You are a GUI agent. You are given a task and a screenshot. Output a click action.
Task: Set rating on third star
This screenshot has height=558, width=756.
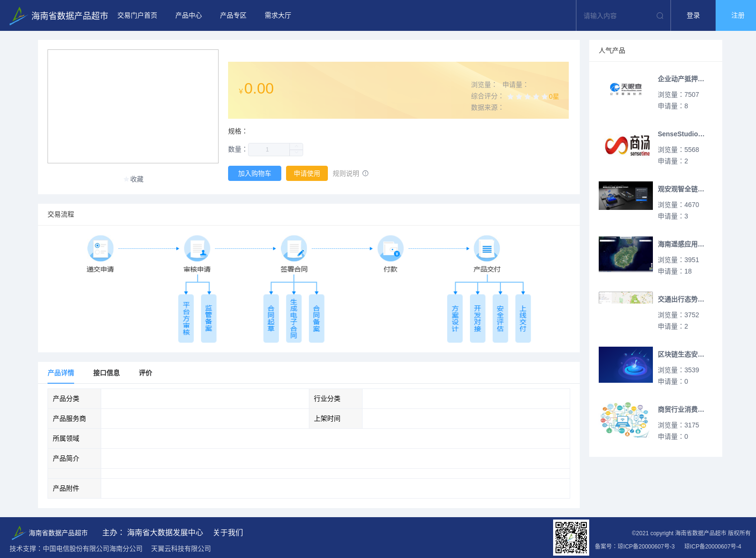(527, 96)
